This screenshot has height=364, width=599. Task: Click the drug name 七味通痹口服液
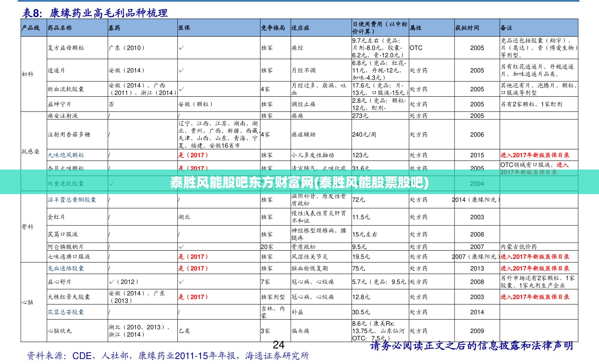coord(69,257)
